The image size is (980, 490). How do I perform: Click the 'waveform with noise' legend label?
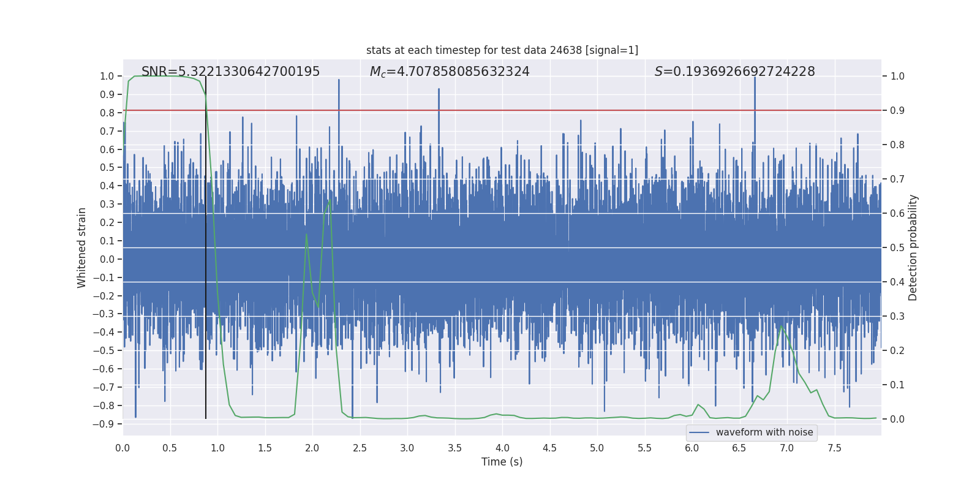pos(764,432)
